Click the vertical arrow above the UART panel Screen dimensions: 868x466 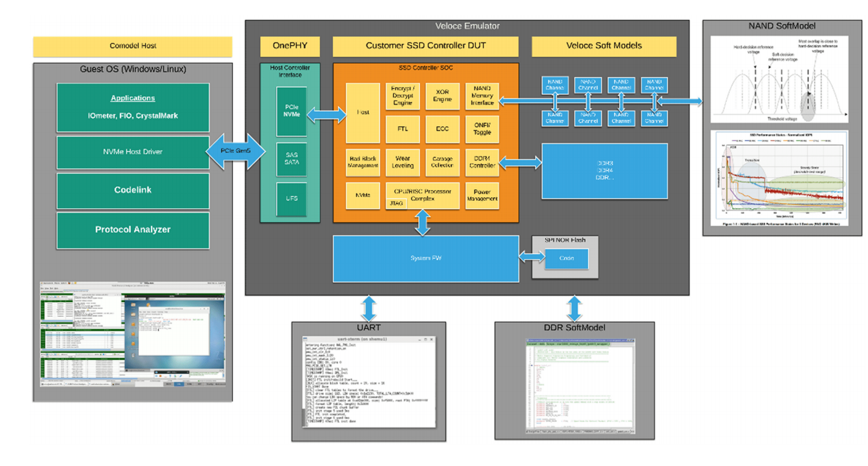(x=369, y=309)
